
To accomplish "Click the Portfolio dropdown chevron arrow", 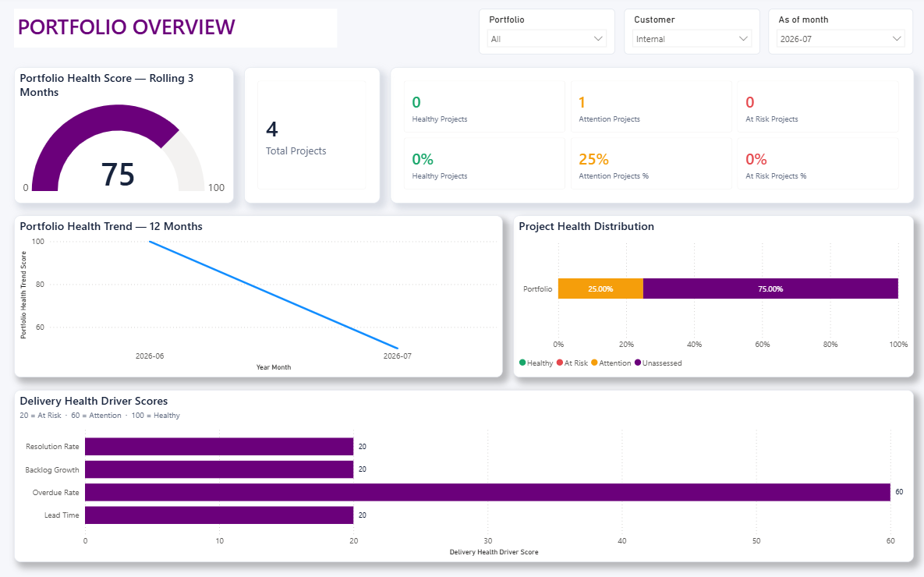I will point(597,39).
